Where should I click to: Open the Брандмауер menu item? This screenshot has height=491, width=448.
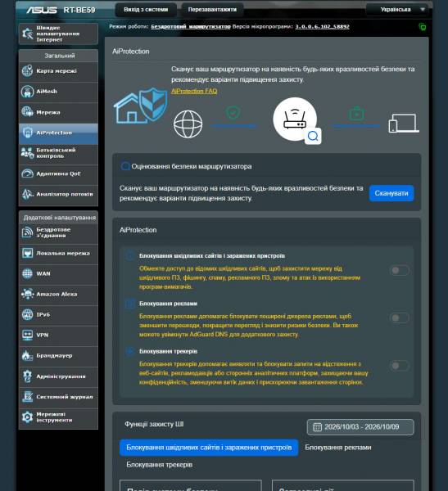pyautogui.click(x=58, y=356)
